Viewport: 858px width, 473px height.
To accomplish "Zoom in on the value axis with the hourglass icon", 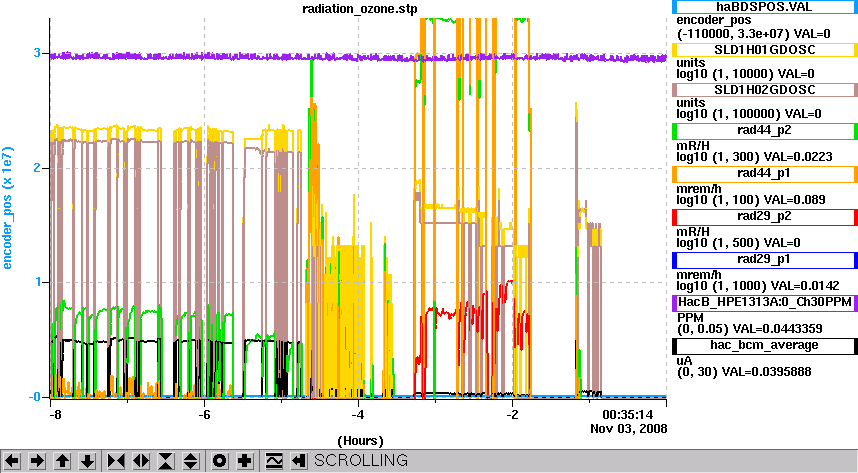I will (x=166, y=461).
